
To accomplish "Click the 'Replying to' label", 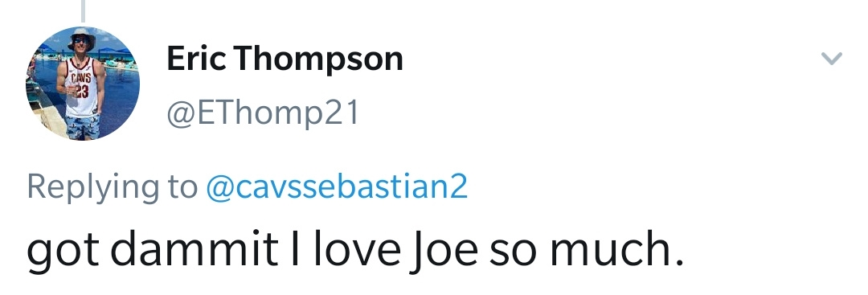I will tap(113, 188).
